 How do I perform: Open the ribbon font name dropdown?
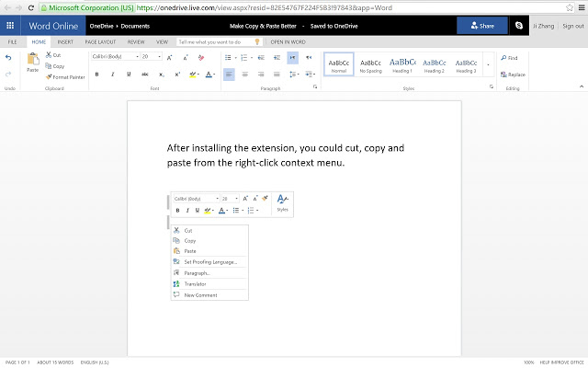point(137,56)
